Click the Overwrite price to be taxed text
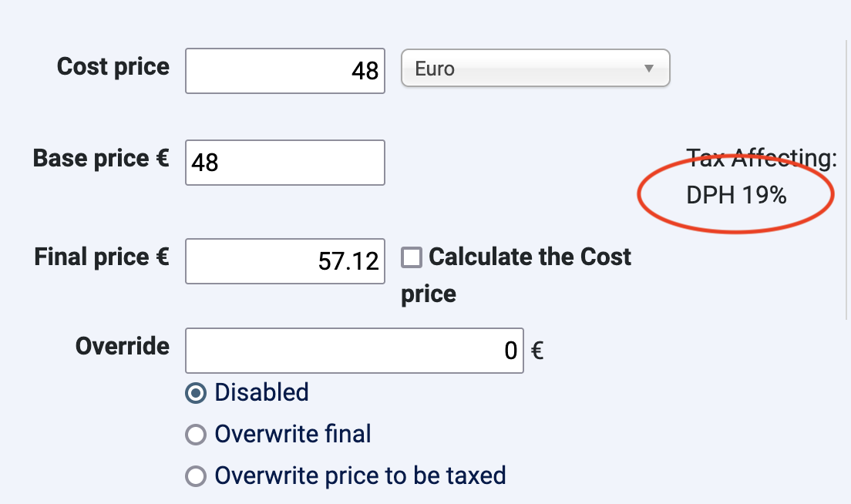This screenshot has width=851, height=504. [x=360, y=476]
